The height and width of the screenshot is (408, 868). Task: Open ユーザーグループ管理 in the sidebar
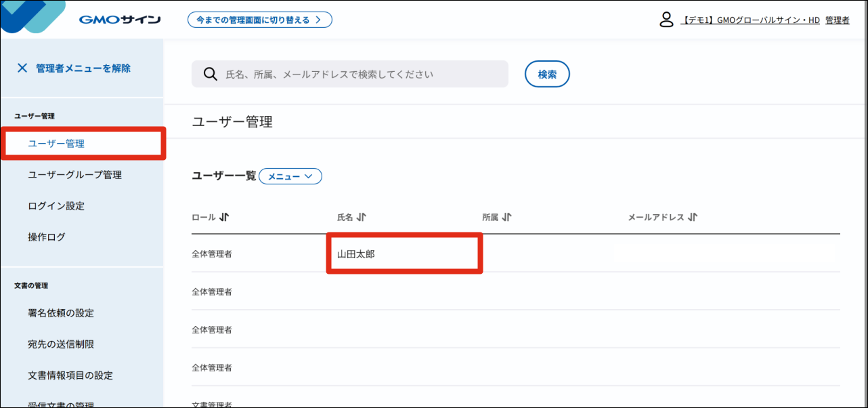[74, 175]
